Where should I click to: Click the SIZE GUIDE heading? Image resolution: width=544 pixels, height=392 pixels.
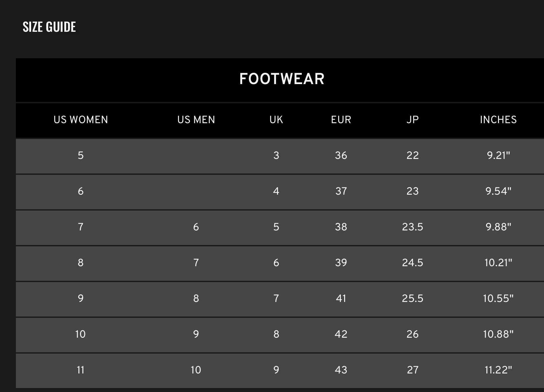tap(49, 27)
